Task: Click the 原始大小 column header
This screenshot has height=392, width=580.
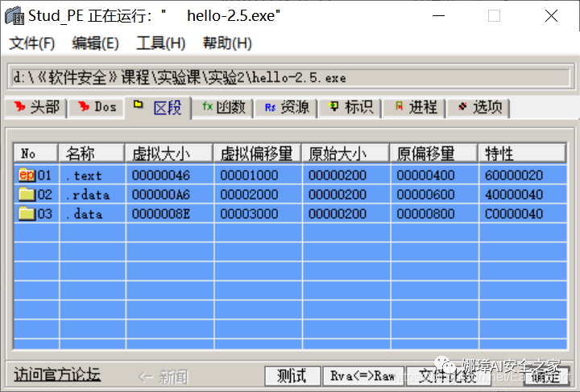Action: (346, 153)
